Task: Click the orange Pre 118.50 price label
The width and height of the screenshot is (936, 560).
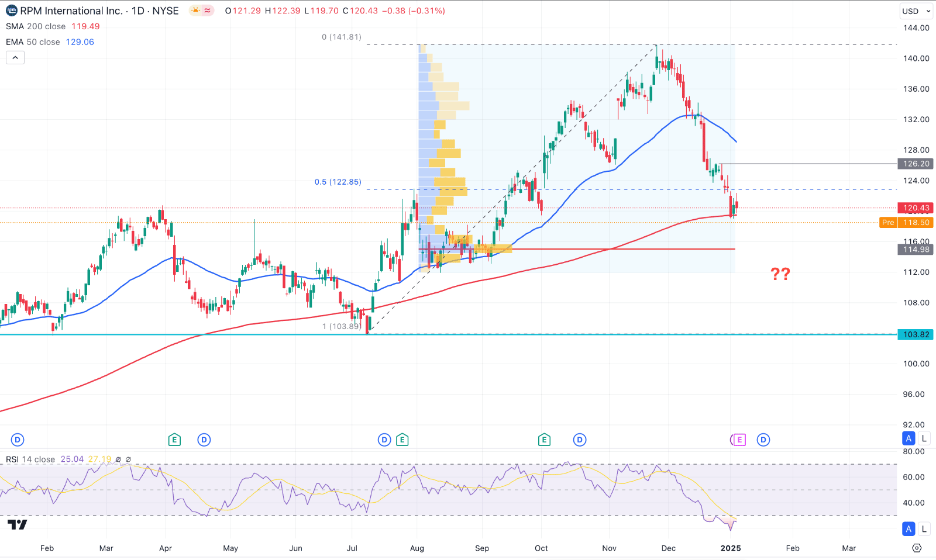Action: coord(906,222)
